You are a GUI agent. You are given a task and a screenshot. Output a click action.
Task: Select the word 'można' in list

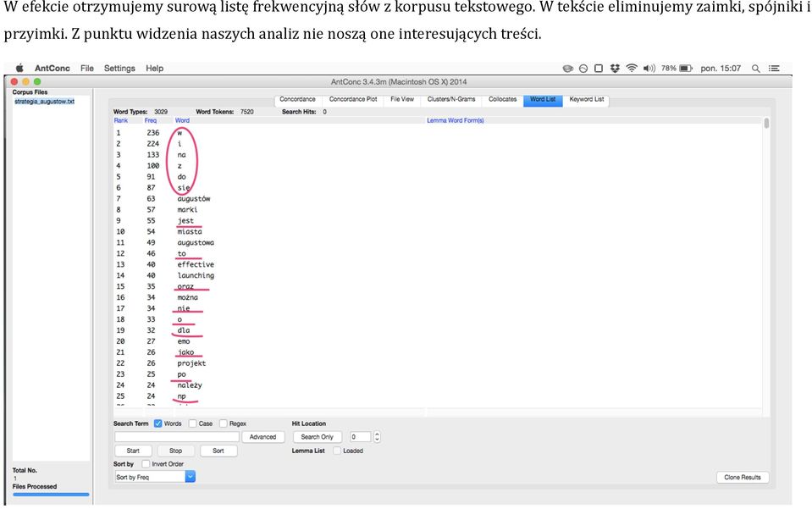187,297
